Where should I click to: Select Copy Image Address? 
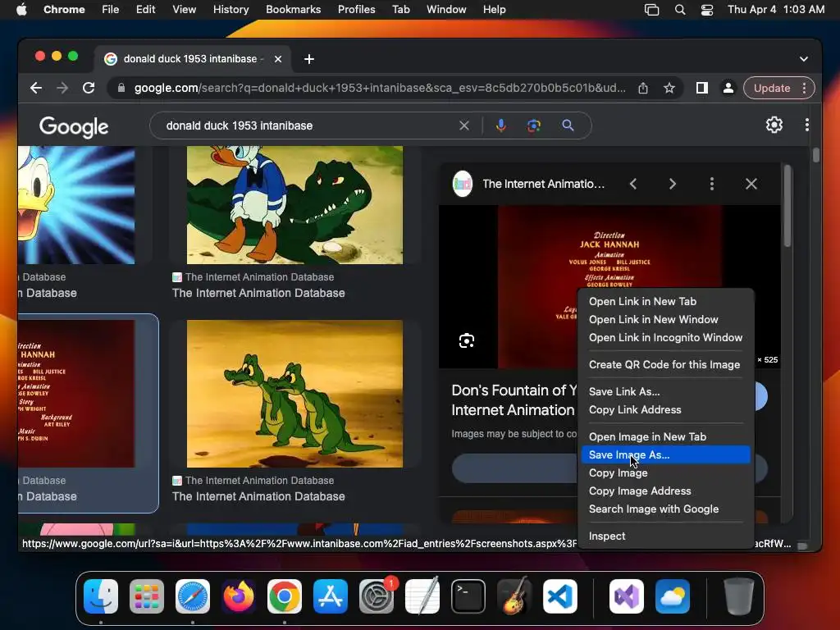tap(666, 491)
